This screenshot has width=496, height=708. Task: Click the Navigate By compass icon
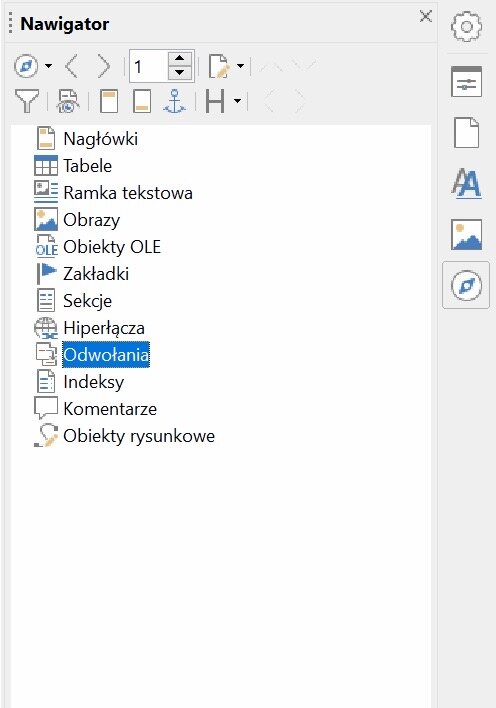coord(26,67)
